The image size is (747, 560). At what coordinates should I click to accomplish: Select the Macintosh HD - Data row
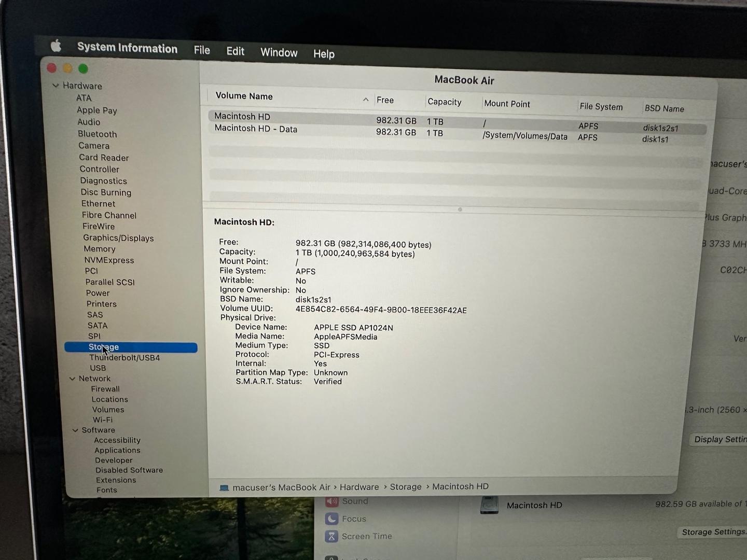point(457,134)
